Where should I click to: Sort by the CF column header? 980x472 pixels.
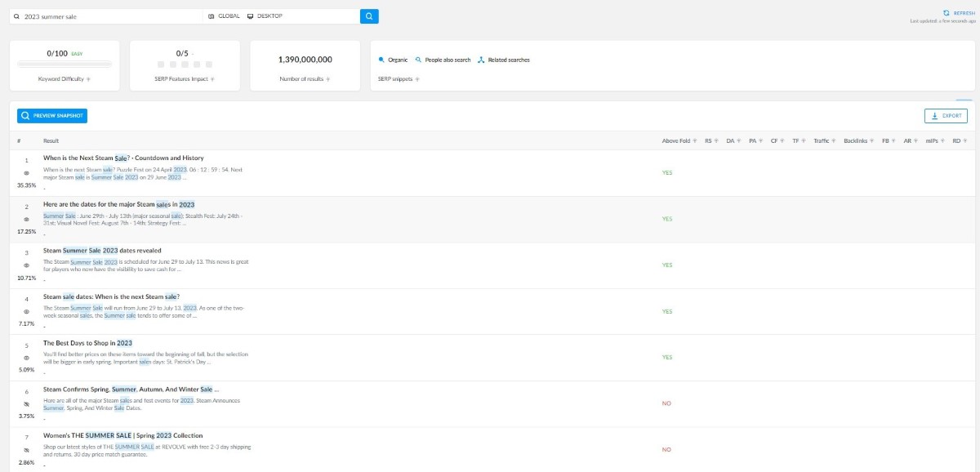coord(777,140)
